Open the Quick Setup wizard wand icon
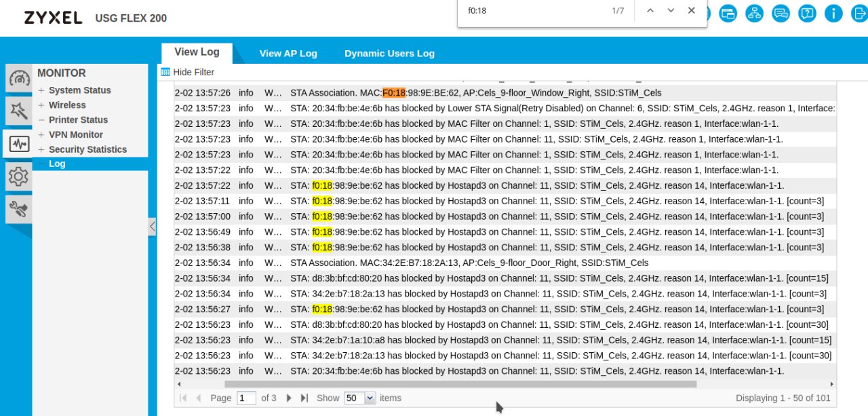The height and width of the screenshot is (416, 868). pos(18,111)
